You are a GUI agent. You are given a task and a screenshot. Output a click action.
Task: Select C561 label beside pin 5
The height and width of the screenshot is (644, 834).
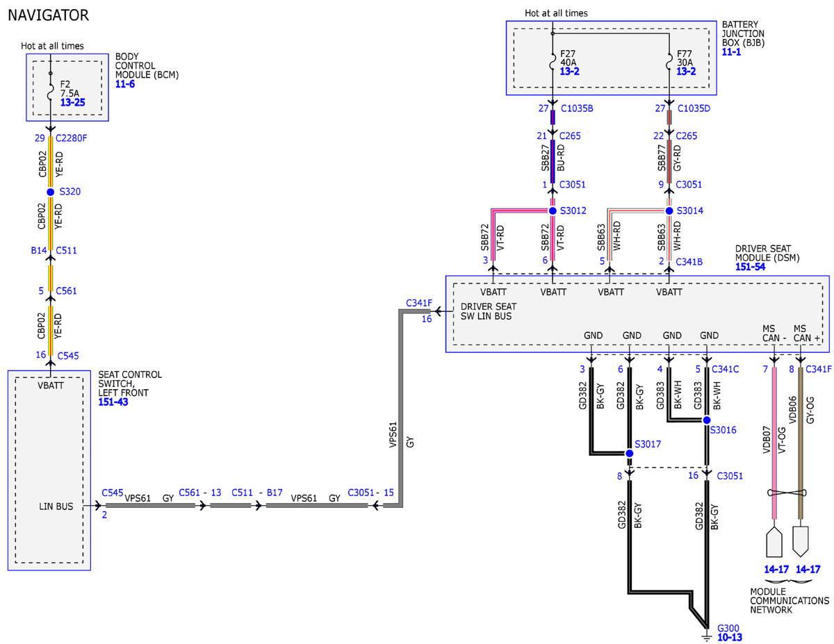coord(66,290)
